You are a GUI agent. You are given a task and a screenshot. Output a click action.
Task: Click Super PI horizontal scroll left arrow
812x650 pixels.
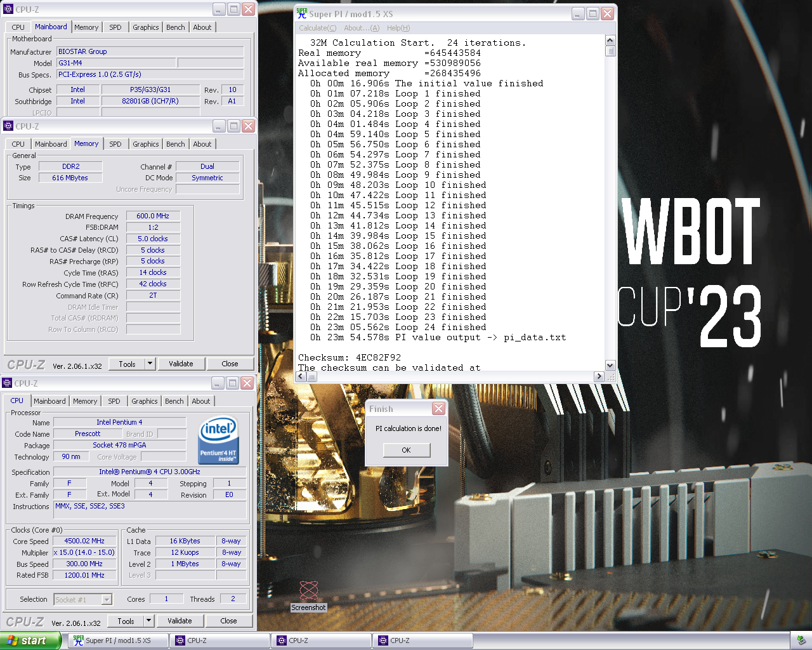pos(301,376)
